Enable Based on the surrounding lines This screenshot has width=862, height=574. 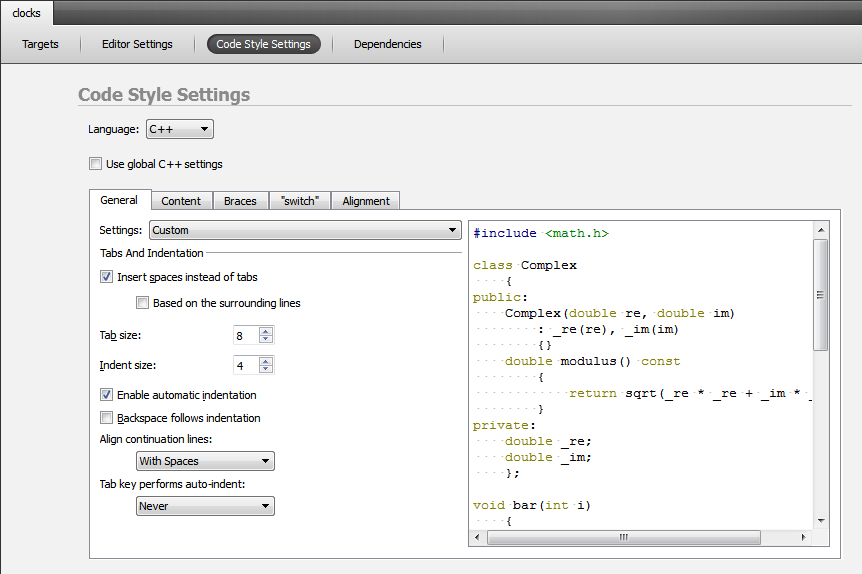142,302
